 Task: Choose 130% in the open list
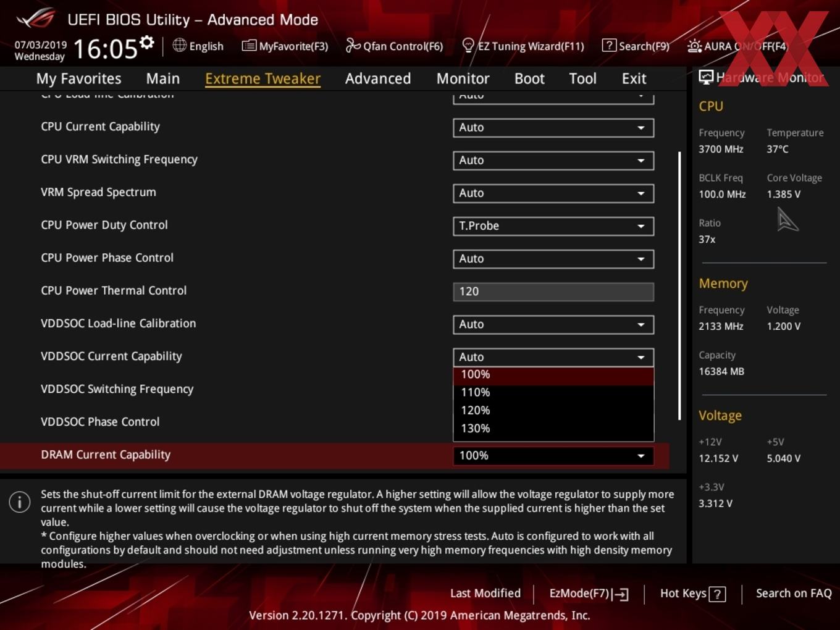point(553,428)
